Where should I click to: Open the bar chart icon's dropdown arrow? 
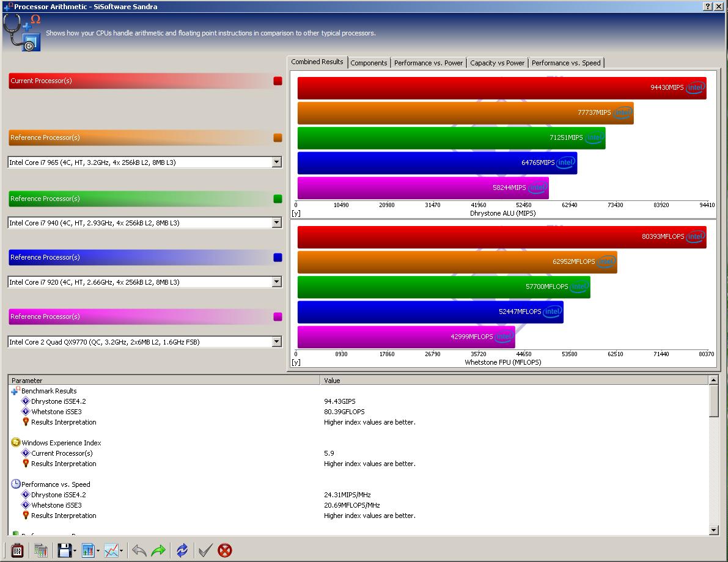click(98, 551)
